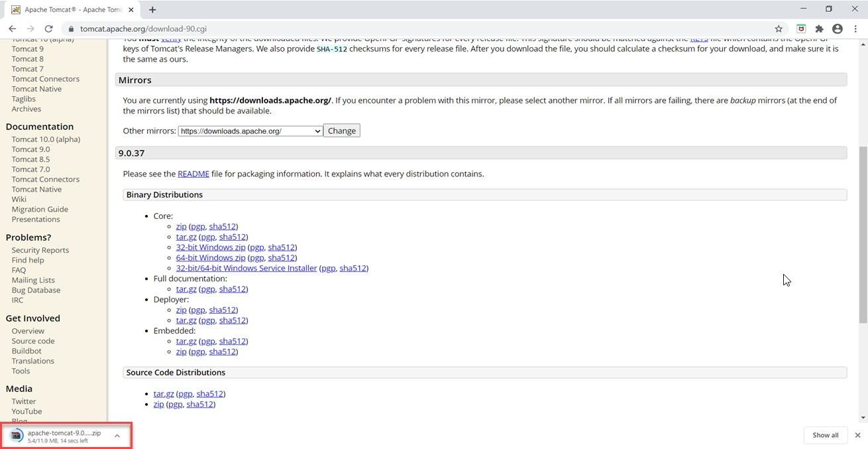Close the Apache Tomcat tab
Image resolution: width=868 pixels, height=449 pixels.
pos(131,10)
